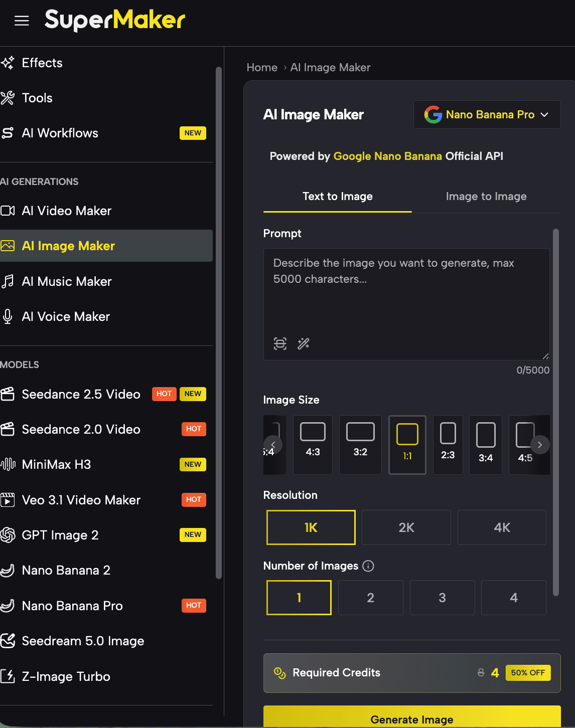Select the 3:4 image size
This screenshot has height=728, width=575.
486,445
